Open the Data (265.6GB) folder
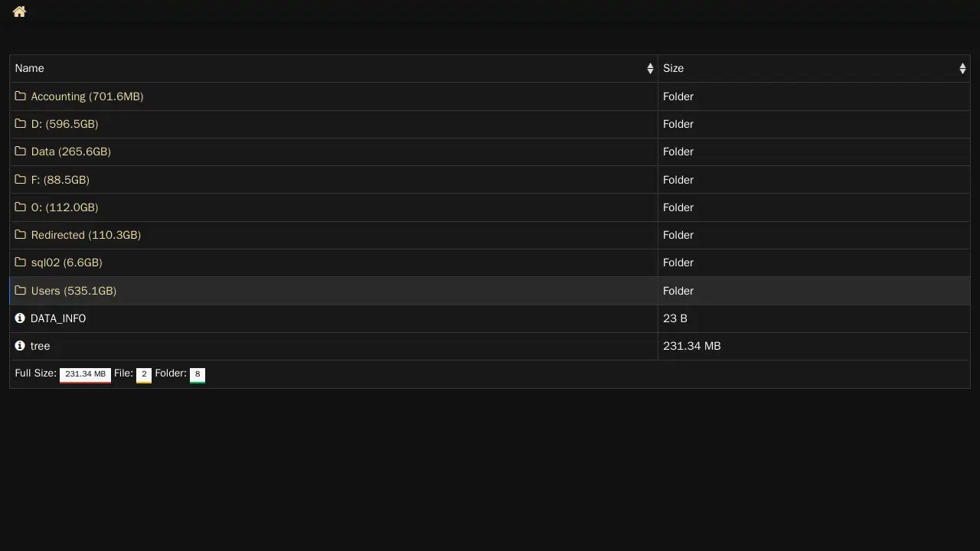The image size is (980, 551). coord(70,152)
